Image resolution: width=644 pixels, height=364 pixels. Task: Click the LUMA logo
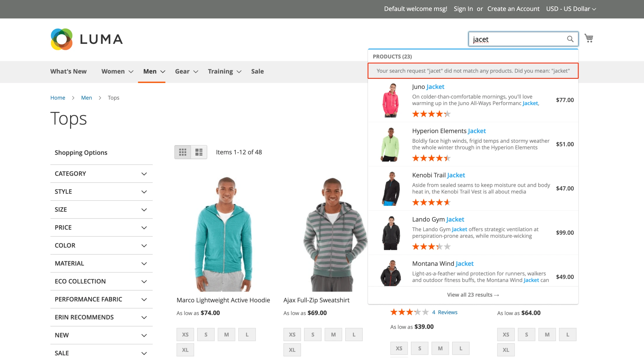coord(86,39)
